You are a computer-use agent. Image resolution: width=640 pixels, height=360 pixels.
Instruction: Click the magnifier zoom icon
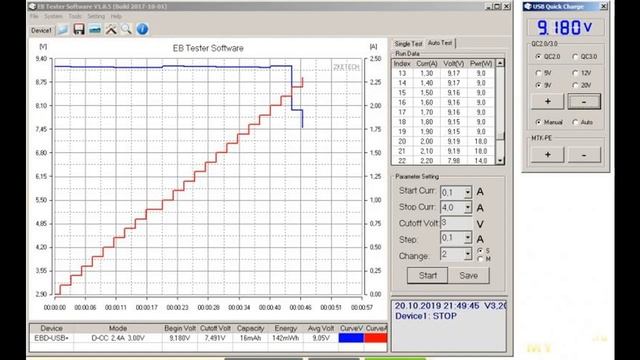click(127, 29)
